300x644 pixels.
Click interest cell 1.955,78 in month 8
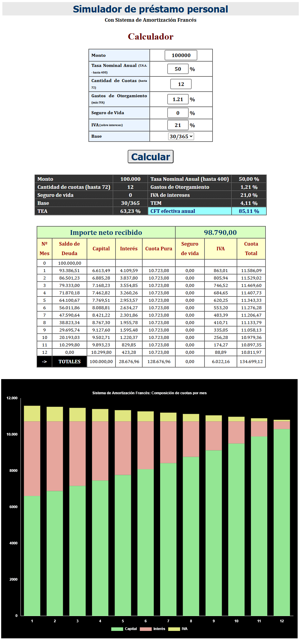(x=129, y=323)
